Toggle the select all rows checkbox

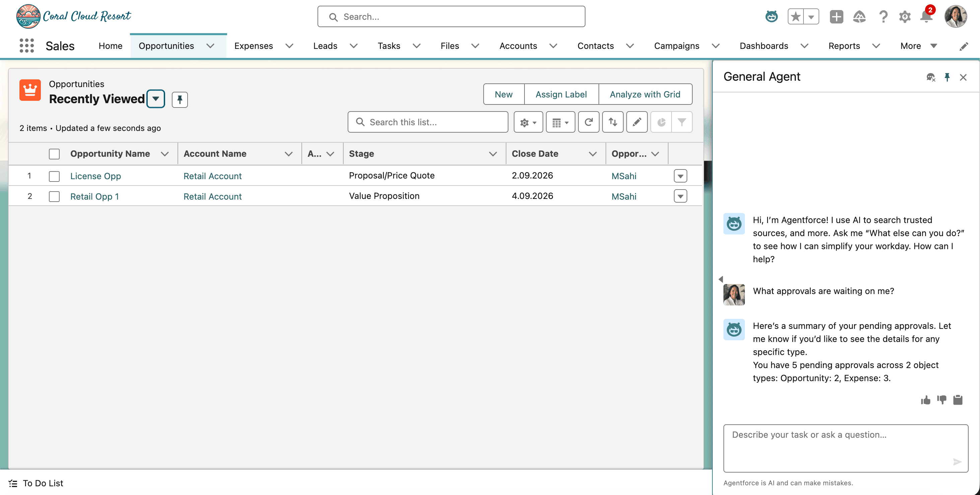point(54,154)
